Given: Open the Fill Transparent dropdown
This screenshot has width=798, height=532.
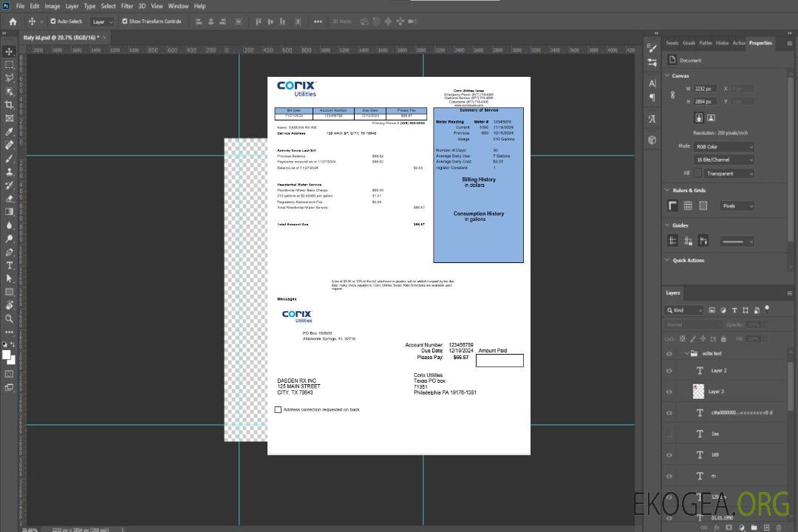Looking at the screenshot, I should click(x=729, y=174).
